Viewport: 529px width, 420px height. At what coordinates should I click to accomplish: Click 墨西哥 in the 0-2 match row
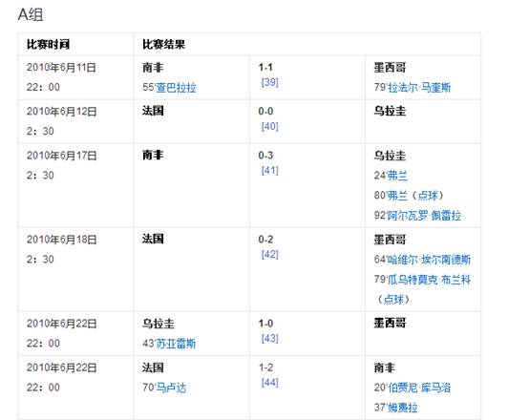390,240
